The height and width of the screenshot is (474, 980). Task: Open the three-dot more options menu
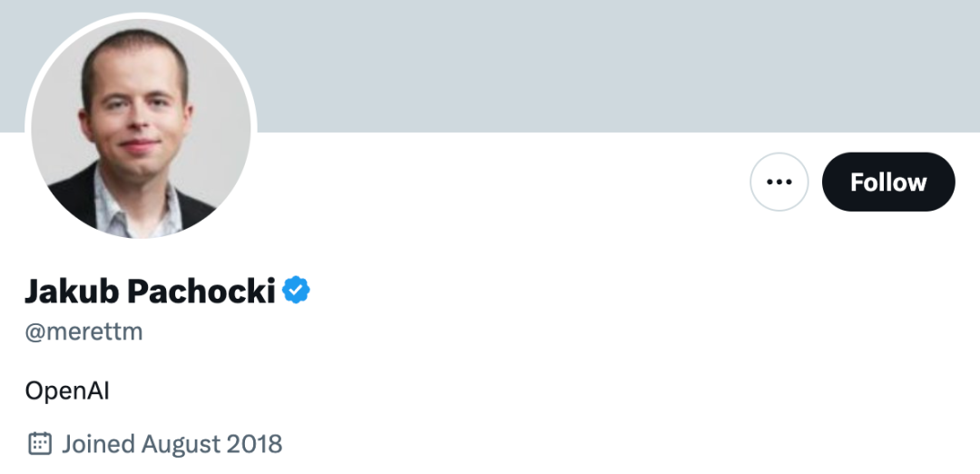[779, 183]
